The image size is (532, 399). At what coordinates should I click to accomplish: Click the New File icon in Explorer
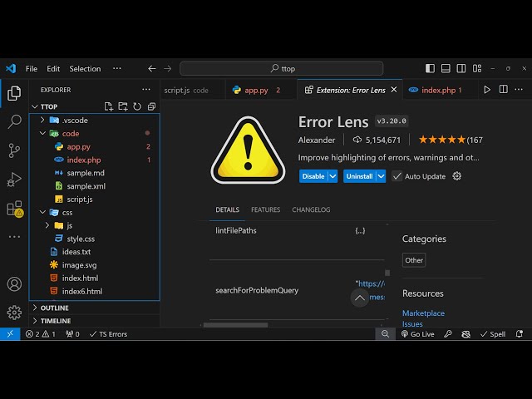[x=108, y=106]
